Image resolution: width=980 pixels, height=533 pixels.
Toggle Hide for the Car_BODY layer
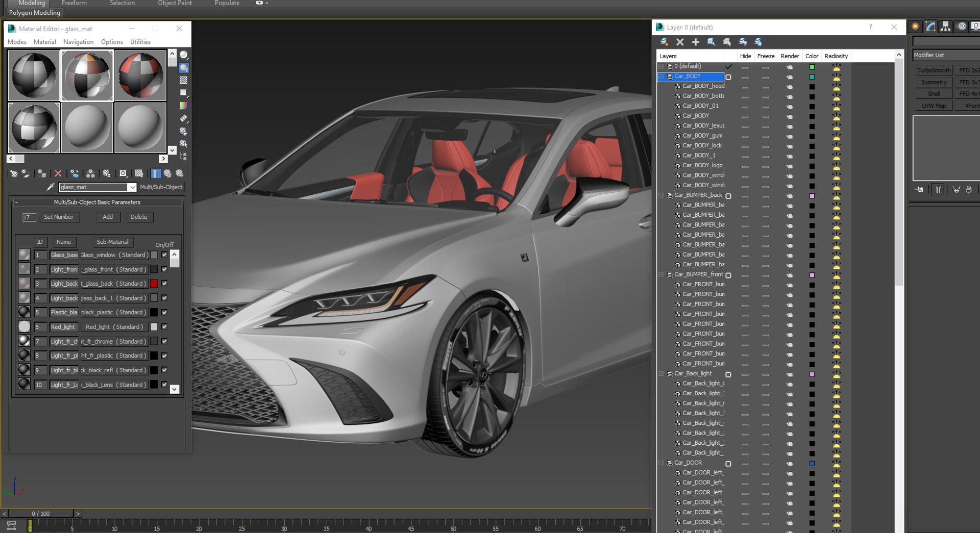tap(745, 77)
